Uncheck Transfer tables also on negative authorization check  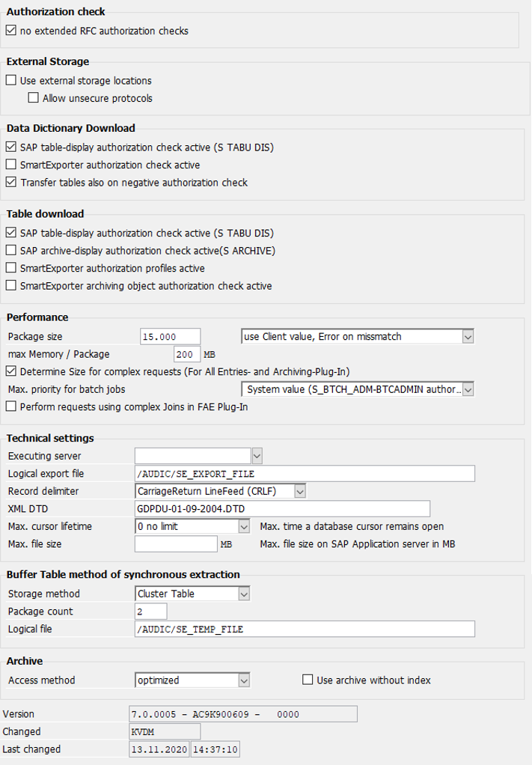coord(10,182)
